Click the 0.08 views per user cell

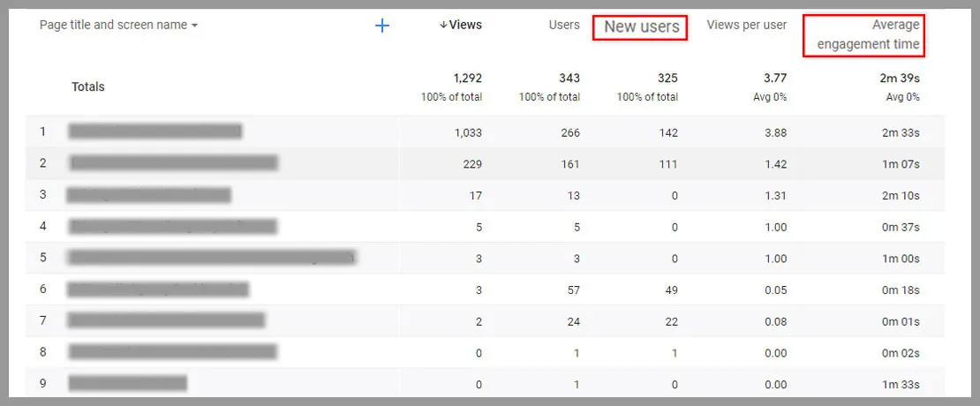[x=776, y=321]
